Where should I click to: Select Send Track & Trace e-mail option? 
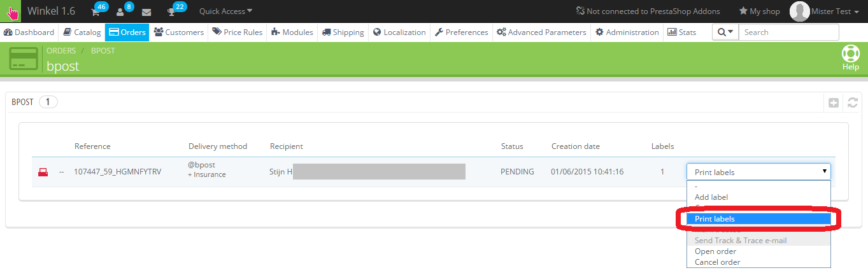758,241
